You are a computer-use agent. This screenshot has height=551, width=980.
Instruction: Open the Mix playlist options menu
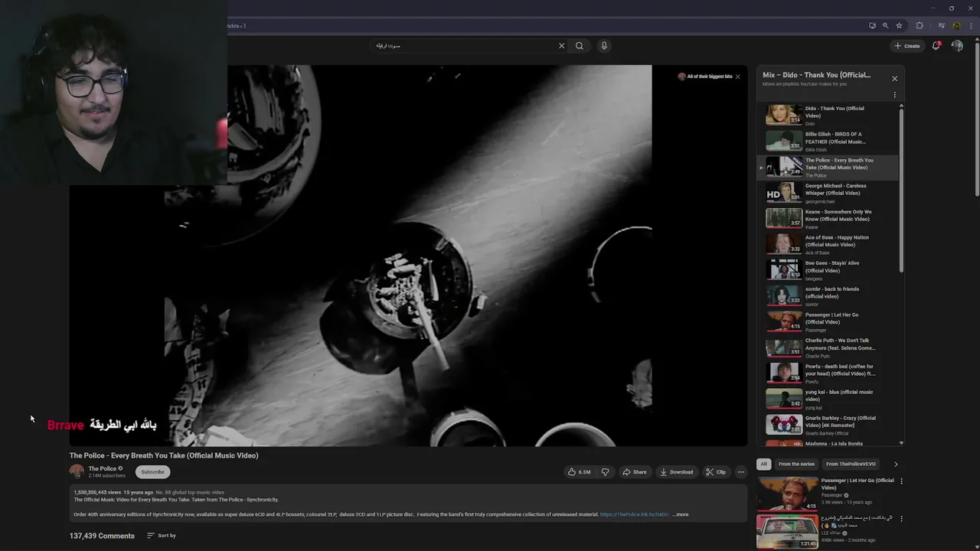pyautogui.click(x=894, y=95)
